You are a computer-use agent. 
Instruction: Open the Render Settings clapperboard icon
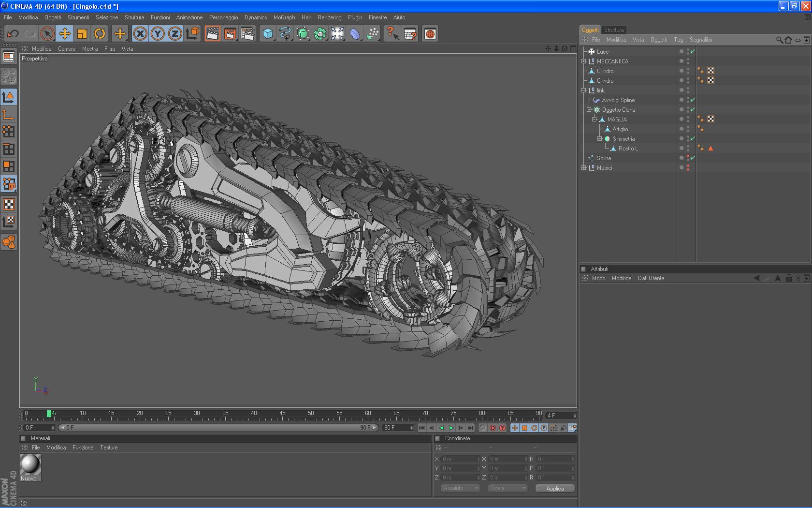coord(247,34)
